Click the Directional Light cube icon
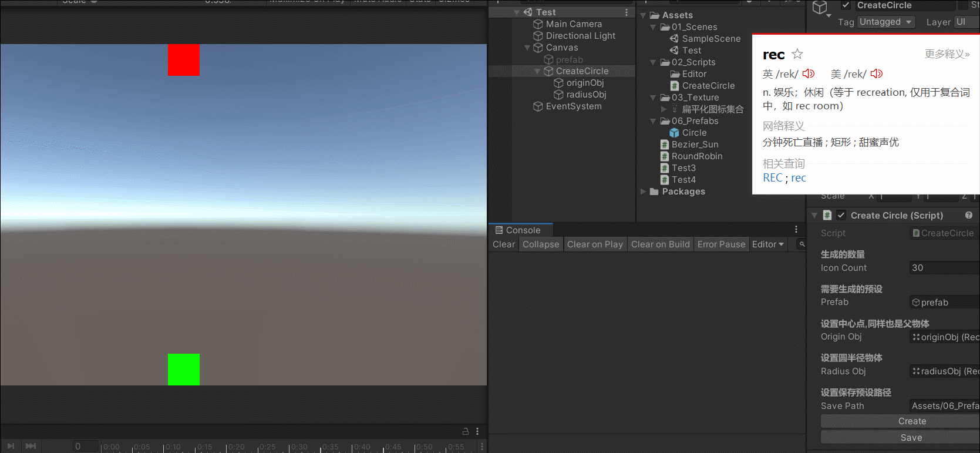This screenshot has height=453, width=980. (538, 36)
